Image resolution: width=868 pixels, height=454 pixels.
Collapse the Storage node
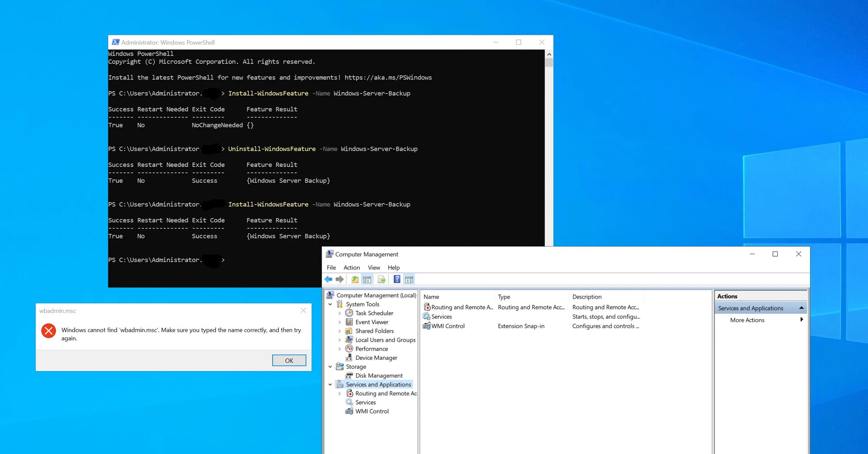coord(330,367)
